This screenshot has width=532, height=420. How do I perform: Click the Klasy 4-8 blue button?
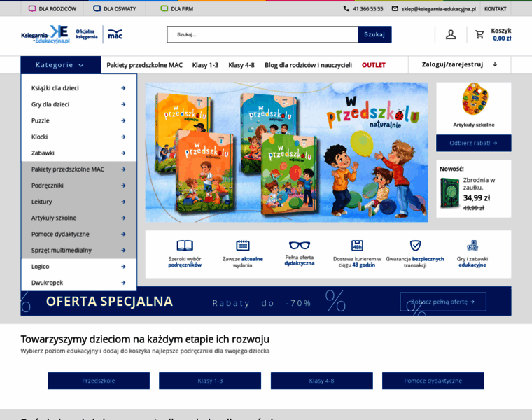point(321,381)
